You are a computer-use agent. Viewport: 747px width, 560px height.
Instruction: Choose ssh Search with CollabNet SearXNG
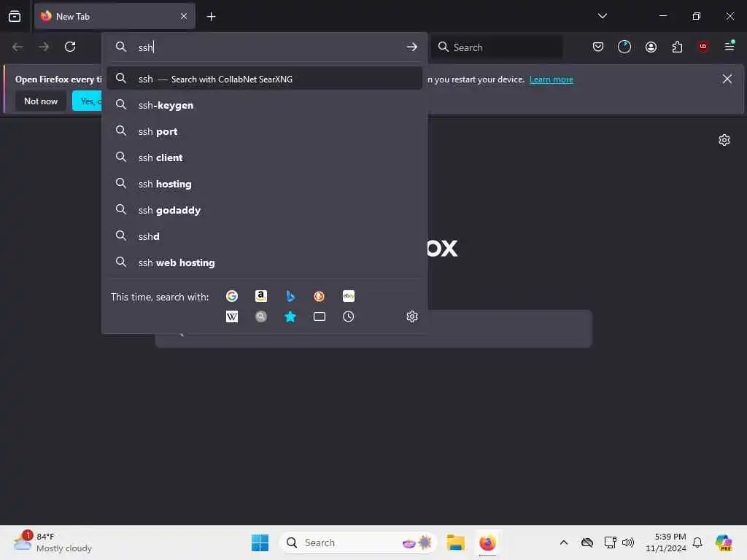264,79
